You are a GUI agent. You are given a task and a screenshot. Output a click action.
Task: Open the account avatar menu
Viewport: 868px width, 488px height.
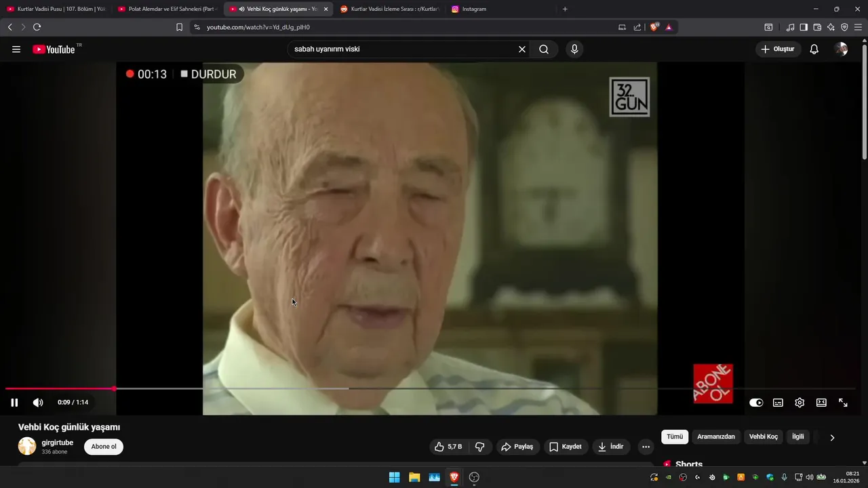point(841,49)
